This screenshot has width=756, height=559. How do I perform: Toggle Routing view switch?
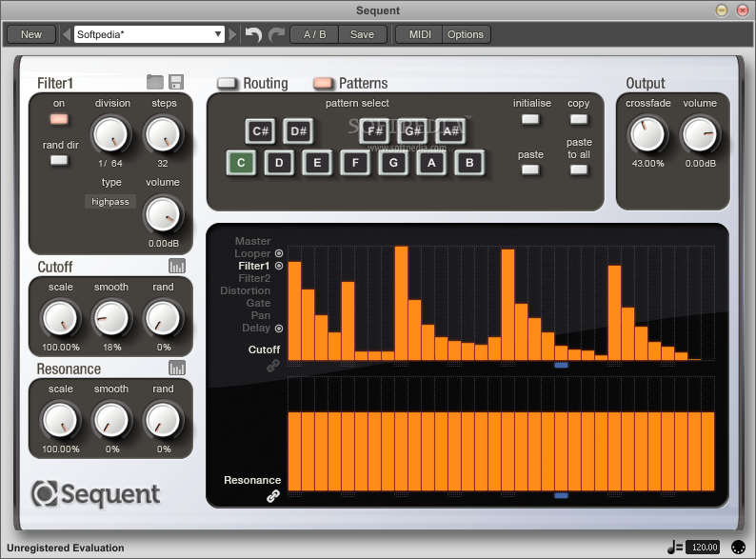coord(227,84)
